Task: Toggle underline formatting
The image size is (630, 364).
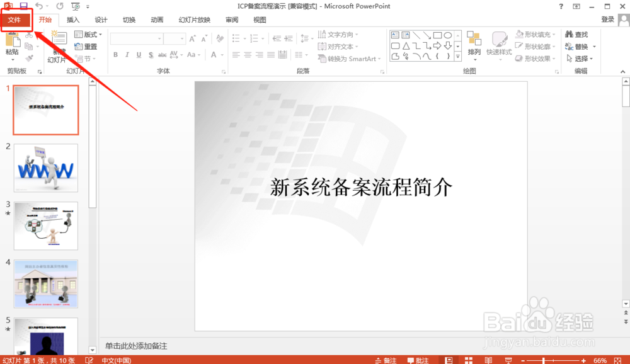Action: click(138, 55)
